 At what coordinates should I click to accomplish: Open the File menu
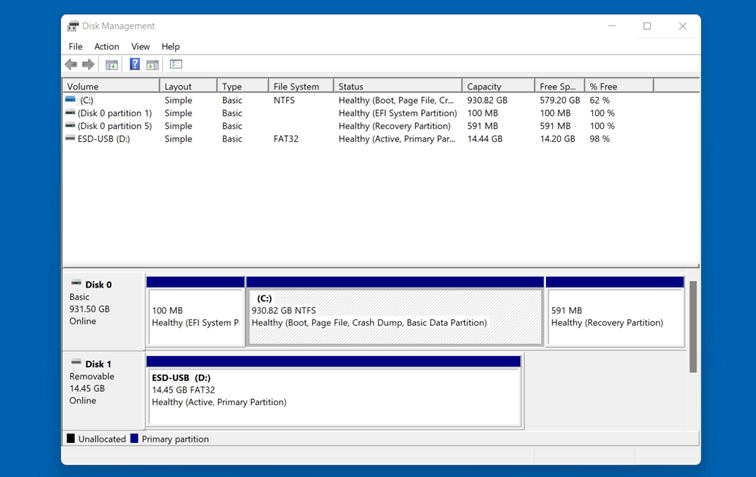pos(75,46)
